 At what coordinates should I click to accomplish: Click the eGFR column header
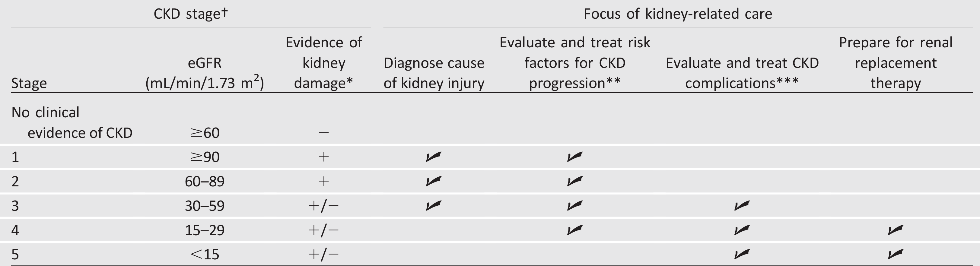click(205, 73)
